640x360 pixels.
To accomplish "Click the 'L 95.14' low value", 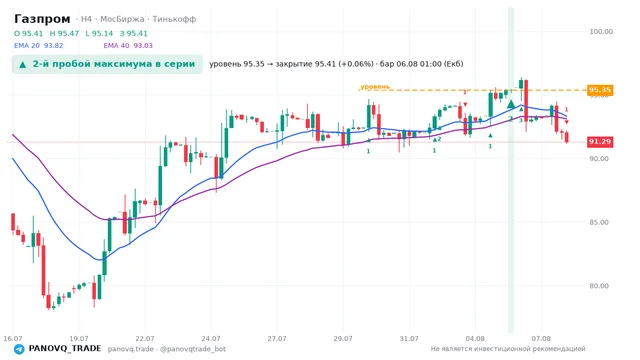I will click(x=99, y=33).
